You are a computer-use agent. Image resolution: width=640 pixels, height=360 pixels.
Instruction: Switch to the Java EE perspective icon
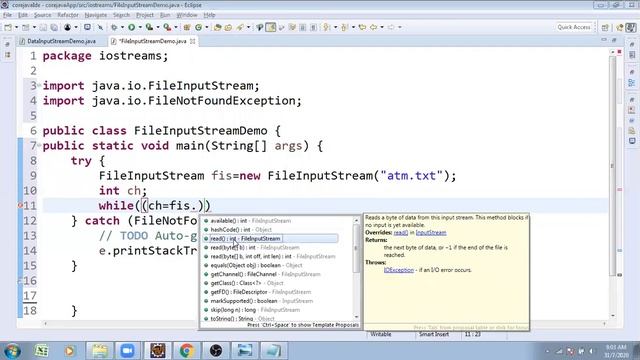pyautogui.click(x=620, y=27)
